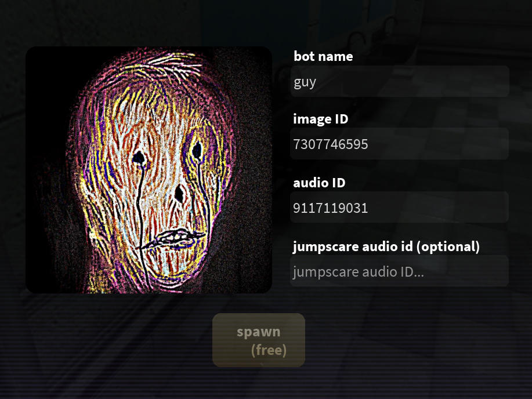Click the white hair atop the drawn head
This screenshot has height=399, width=532.
[x=173, y=63]
